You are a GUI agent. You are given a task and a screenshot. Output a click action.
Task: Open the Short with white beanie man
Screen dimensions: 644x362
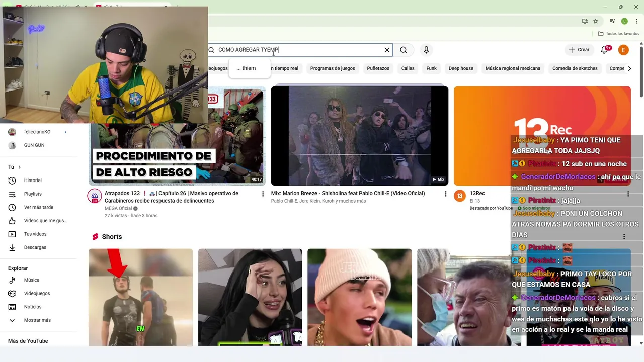click(x=359, y=297)
